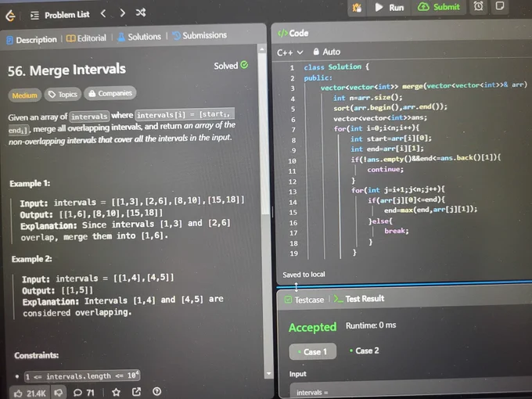Click the Example 1: heading
The width and height of the screenshot is (532, 399).
click(30, 184)
